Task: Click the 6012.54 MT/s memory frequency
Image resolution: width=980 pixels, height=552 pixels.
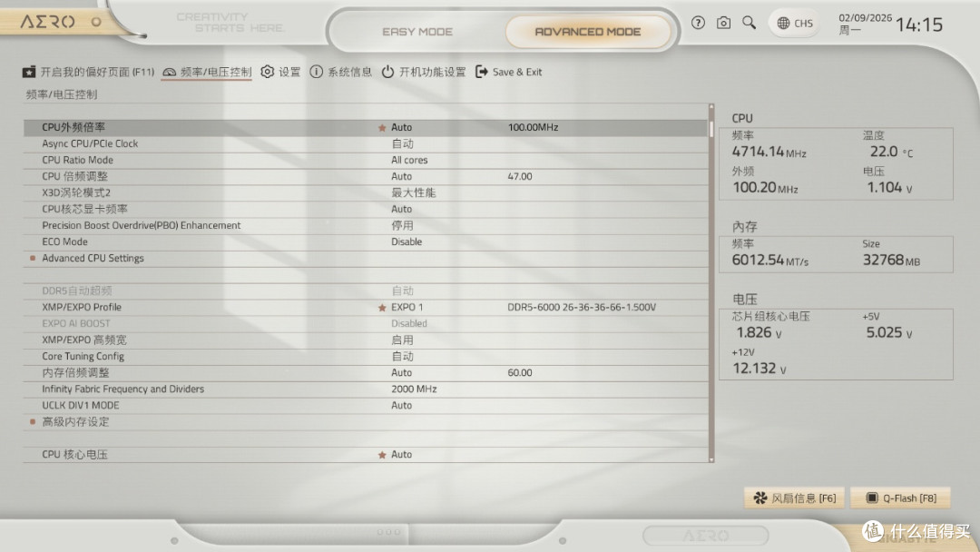Action: [770, 260]
